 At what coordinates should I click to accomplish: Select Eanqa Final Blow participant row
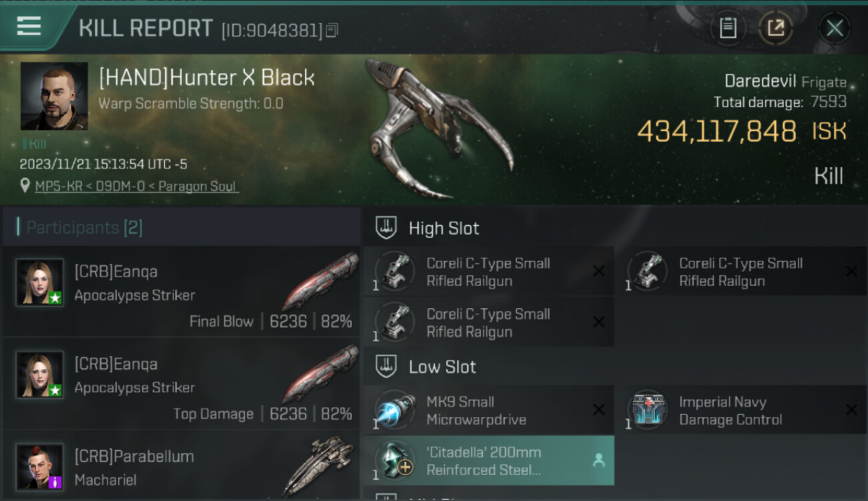click(182, 291)
